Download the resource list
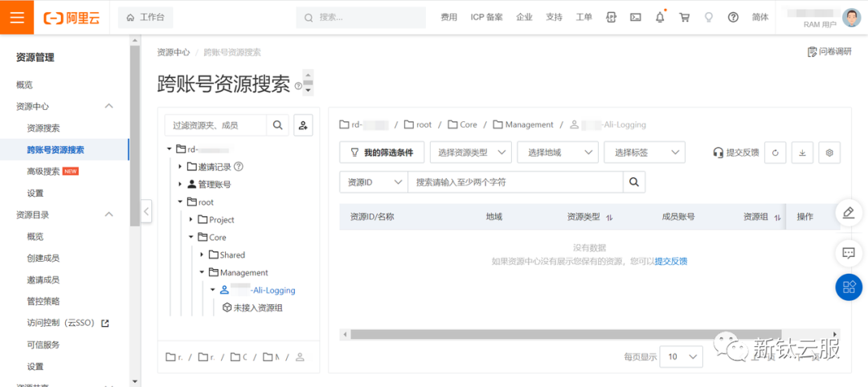 click(x=802, y=153)
